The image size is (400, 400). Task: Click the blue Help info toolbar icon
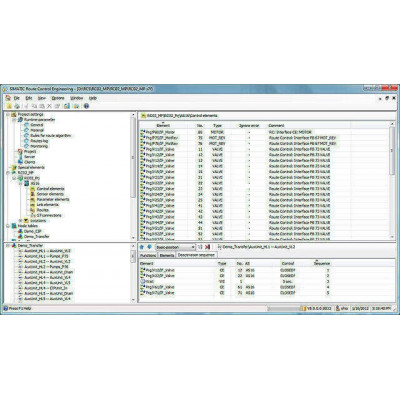point(86,106)
